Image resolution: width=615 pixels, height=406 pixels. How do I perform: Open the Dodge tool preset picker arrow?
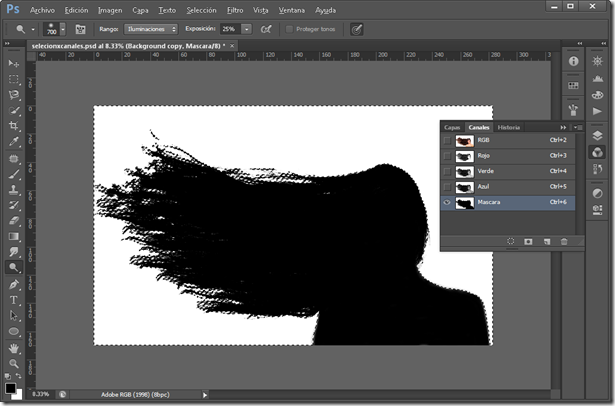(33, 29)
